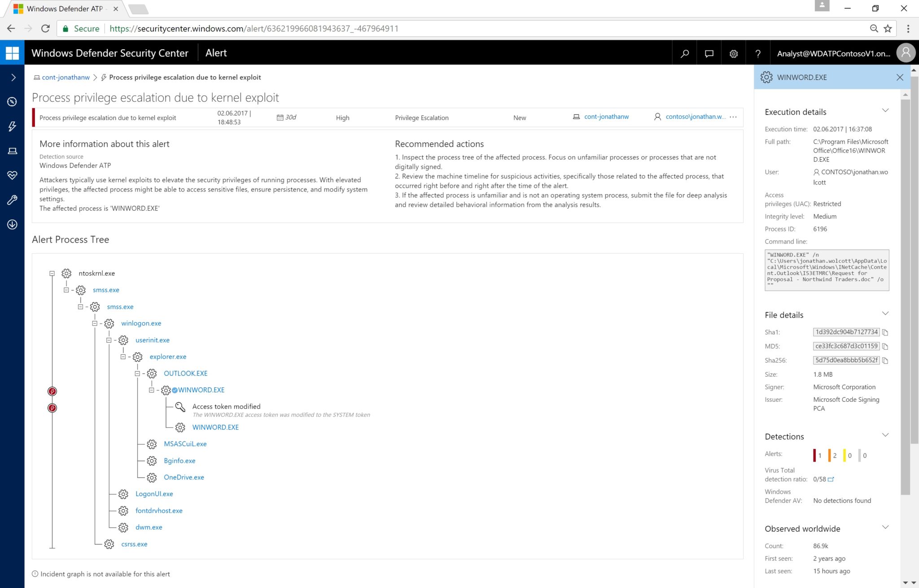The image size is (919, 588).
Task: Expand the left navigation sidebar
Action: (13, 77)
